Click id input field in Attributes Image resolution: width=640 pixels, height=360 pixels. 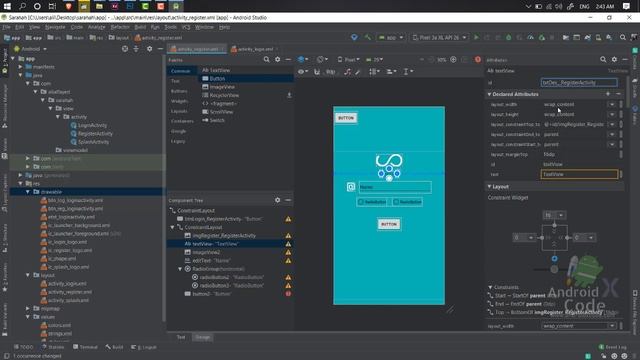[x=579, y=82]
